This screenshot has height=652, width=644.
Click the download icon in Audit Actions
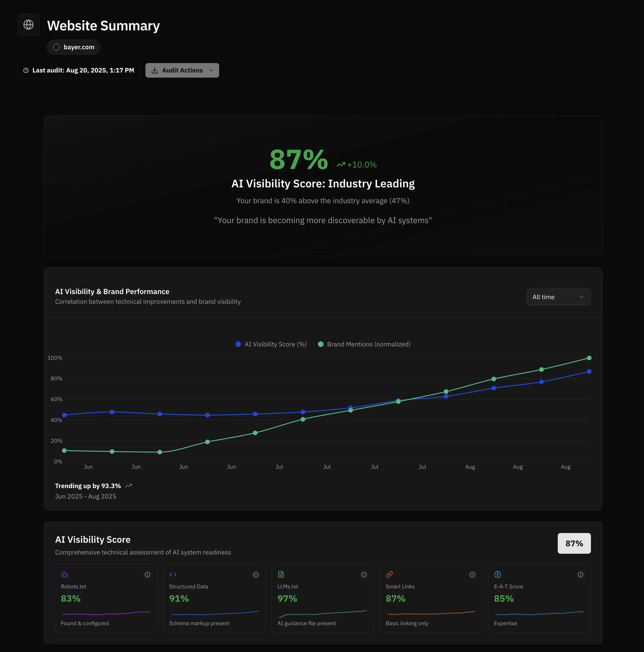pos(155,70)
